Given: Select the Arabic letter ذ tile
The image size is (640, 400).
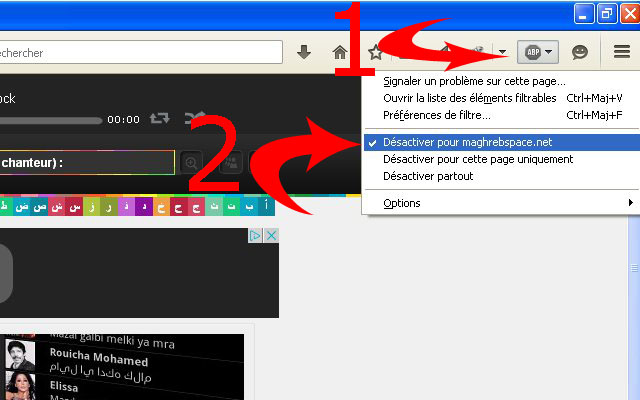Looking at the screenshot, I should [127, 207].
